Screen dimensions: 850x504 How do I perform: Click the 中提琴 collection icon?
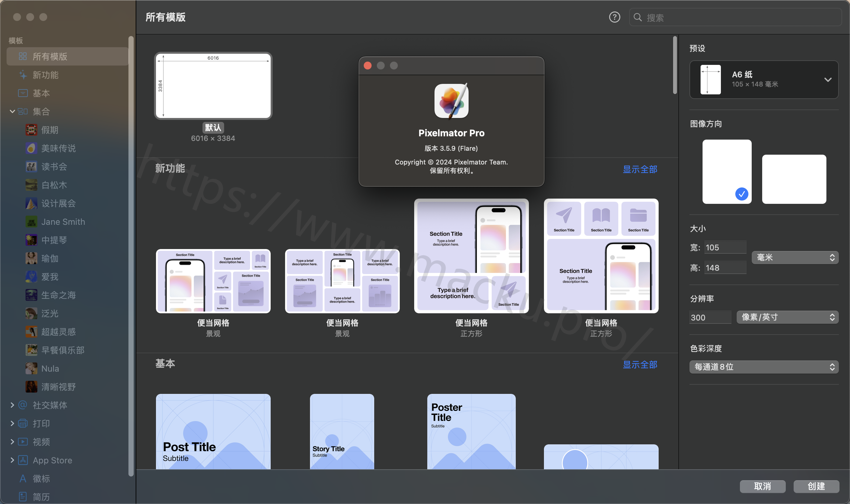click(x=31, y=240)
